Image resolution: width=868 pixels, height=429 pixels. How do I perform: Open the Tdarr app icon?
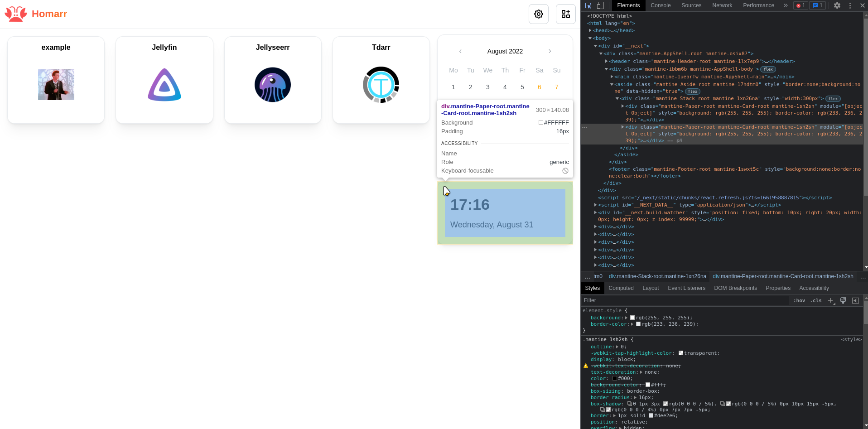tap(381, 85)
